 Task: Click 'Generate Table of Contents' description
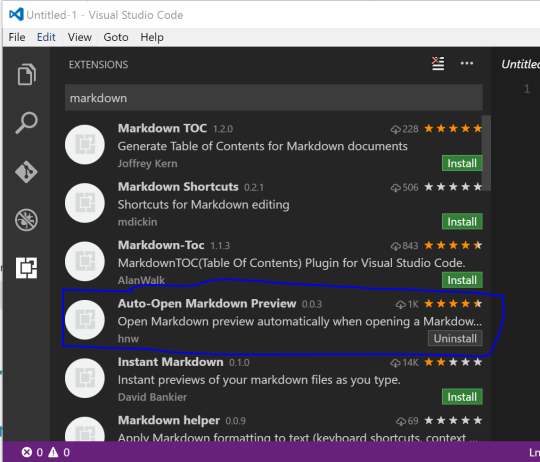262,146
